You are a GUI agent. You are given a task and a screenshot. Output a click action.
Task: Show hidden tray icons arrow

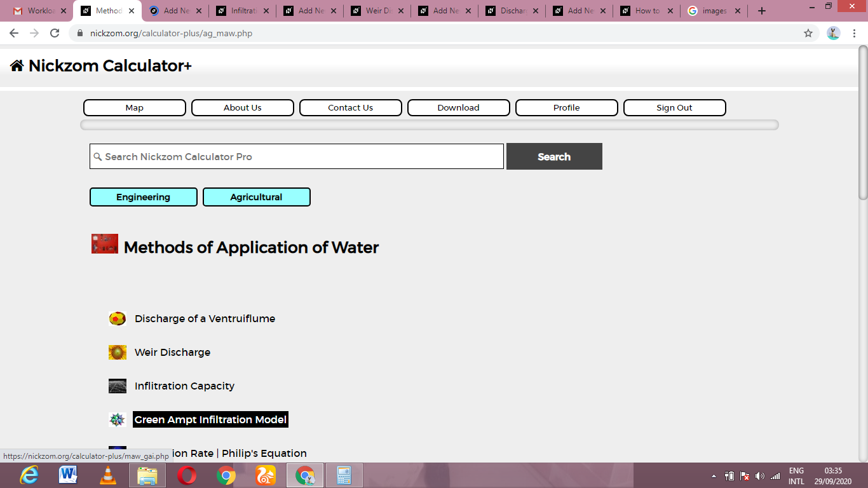[x=713, y=475]
